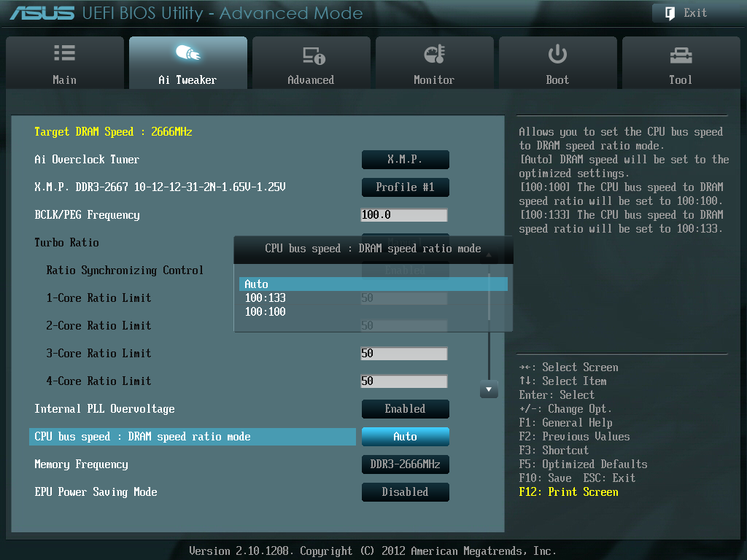Select the Internal PLL Overvoltage label
Screen dimensions: 747x560
104,409
